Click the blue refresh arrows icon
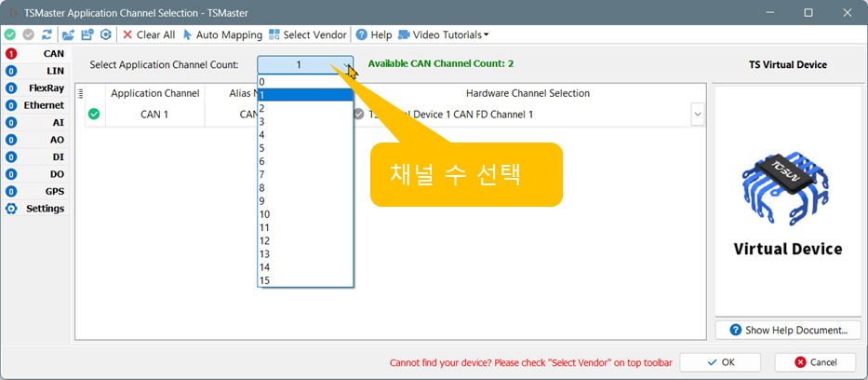Viewport: 868px width, 380px height. 47,34
